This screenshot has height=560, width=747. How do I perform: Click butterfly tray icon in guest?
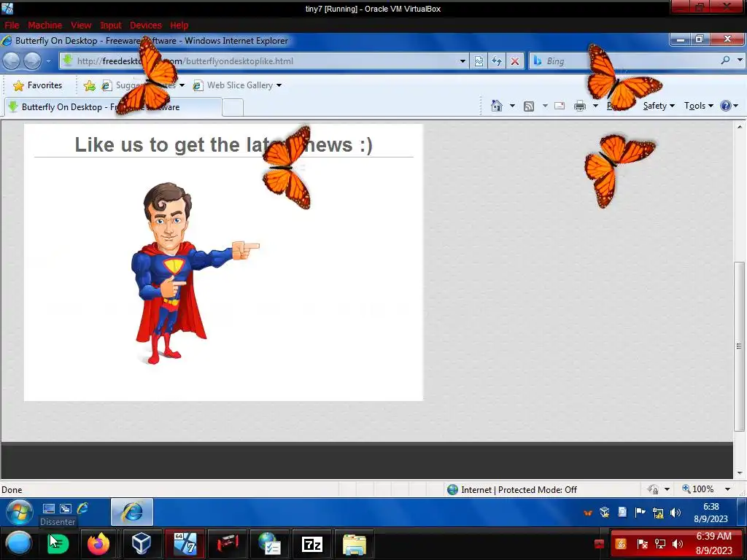(x=588, y=513)
